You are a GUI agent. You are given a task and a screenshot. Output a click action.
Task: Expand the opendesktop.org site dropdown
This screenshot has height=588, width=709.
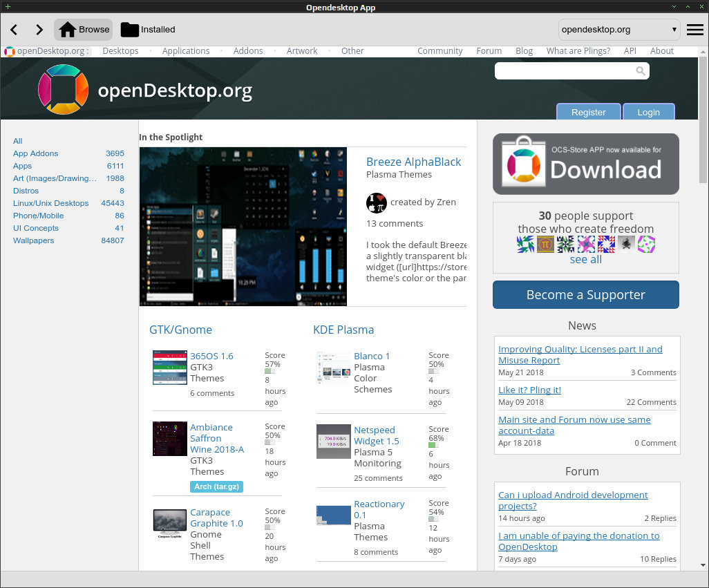coord(619,30)
